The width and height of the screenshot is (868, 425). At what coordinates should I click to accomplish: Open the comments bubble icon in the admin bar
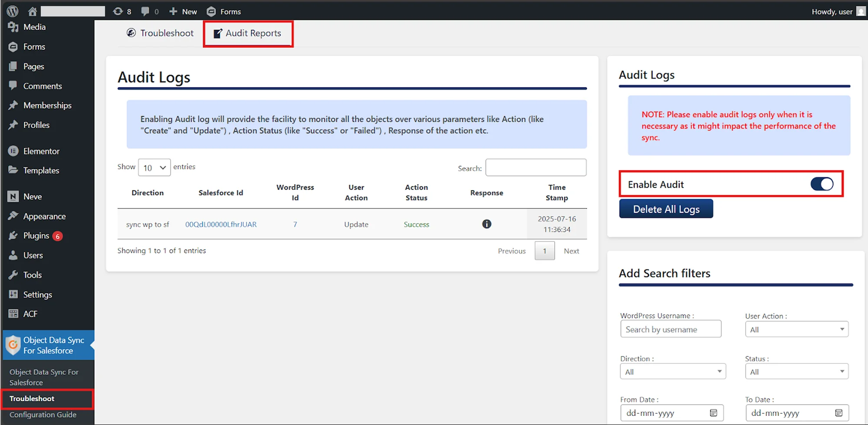click(145, 11)
